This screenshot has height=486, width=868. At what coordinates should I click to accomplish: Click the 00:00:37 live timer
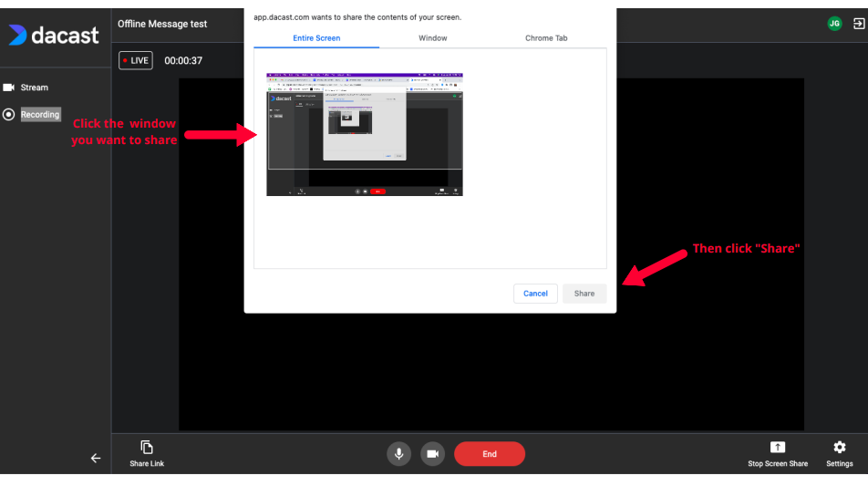[183, 61]
